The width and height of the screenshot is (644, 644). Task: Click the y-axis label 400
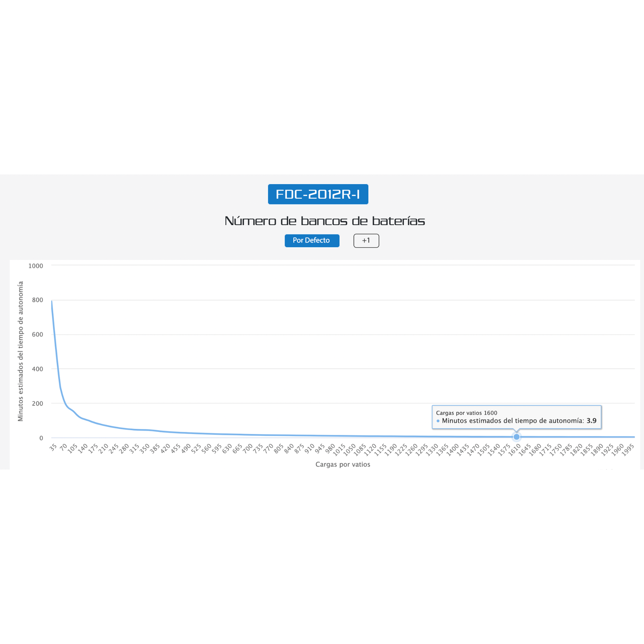click(x=37, y=369)
